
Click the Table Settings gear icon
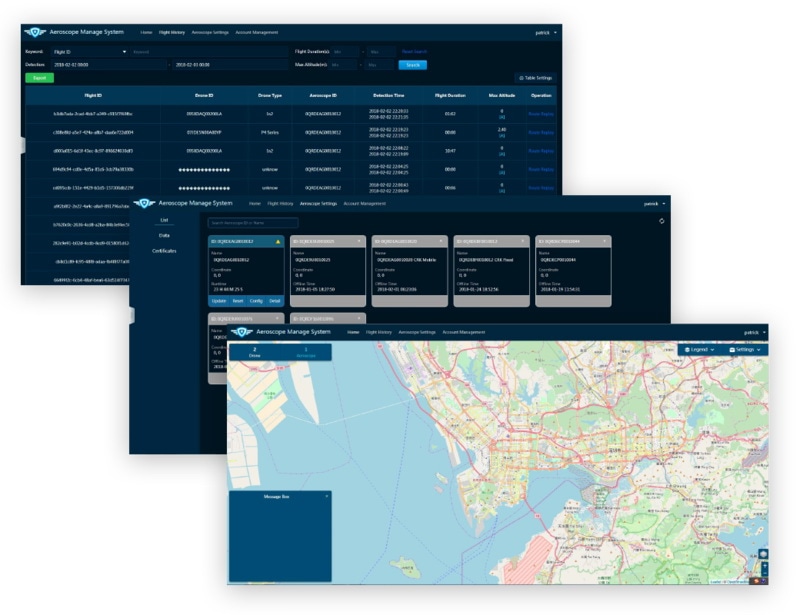click(520, 77)
